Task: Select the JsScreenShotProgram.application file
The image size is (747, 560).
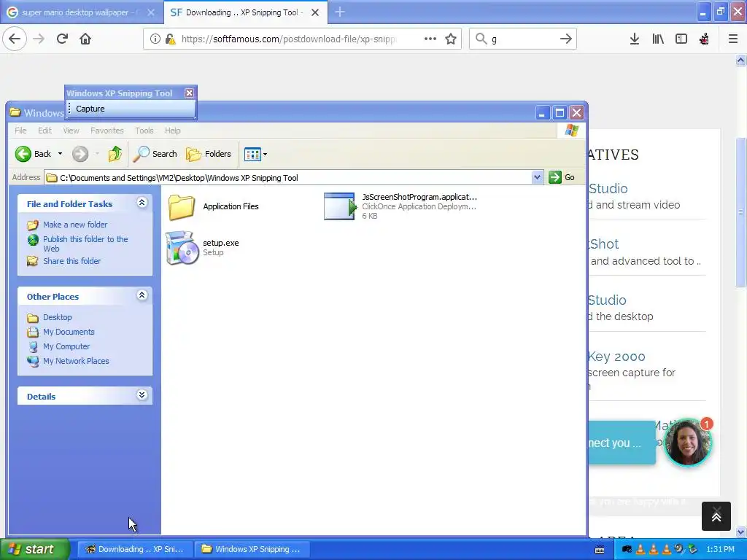Action: point(400,206)
